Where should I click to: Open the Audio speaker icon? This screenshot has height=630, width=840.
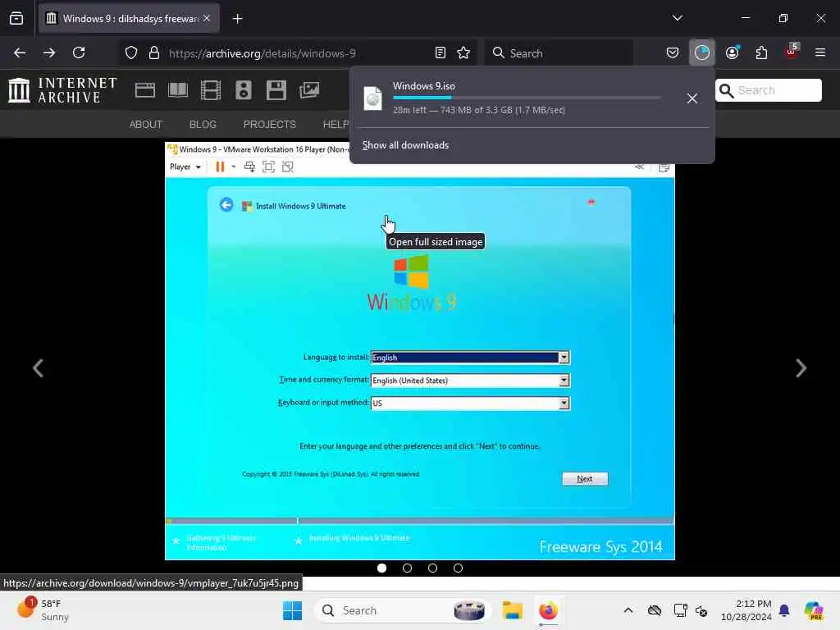tap(243, 90)
